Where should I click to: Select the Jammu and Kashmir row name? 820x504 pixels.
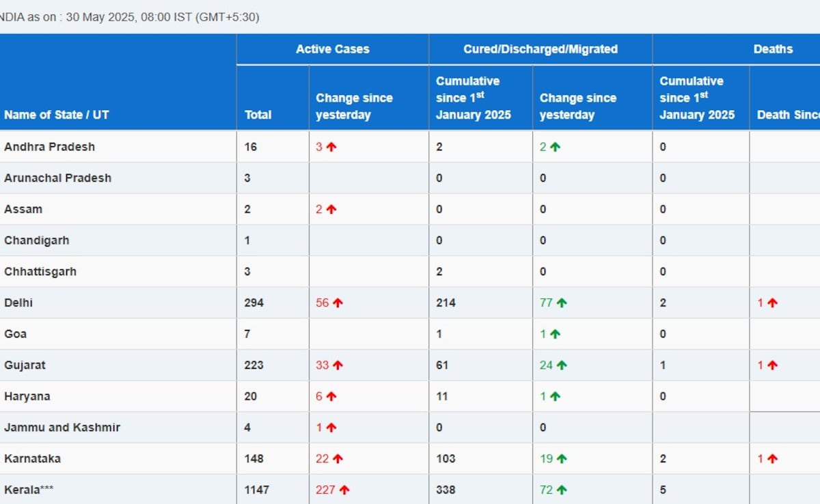tap(61, 428)
